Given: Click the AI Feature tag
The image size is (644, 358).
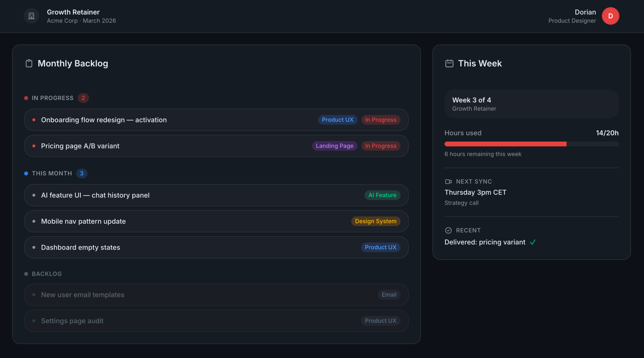Looking at the screenshot, I should click(x=382, y=195).
